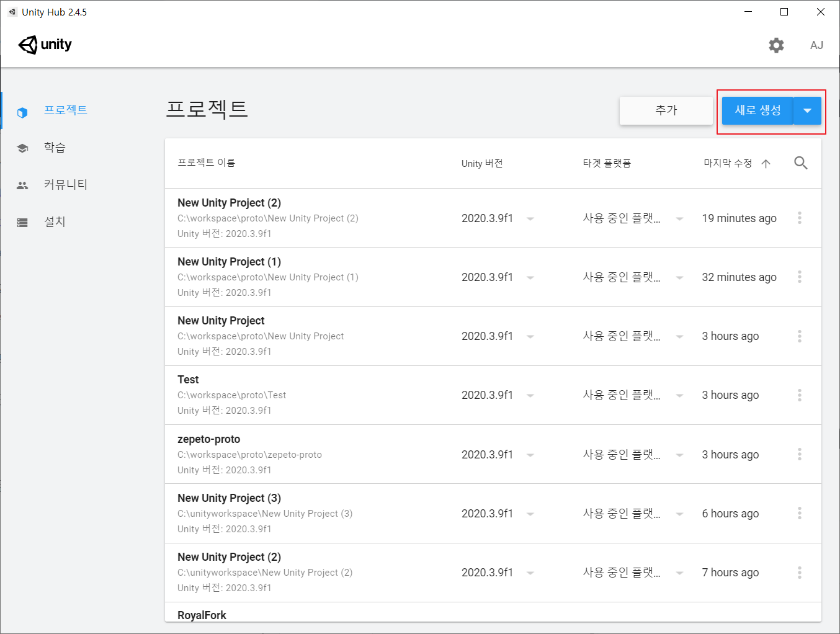Open Unity version dropdown for Test project
The image size is (840, 634).
pos(530,395)
